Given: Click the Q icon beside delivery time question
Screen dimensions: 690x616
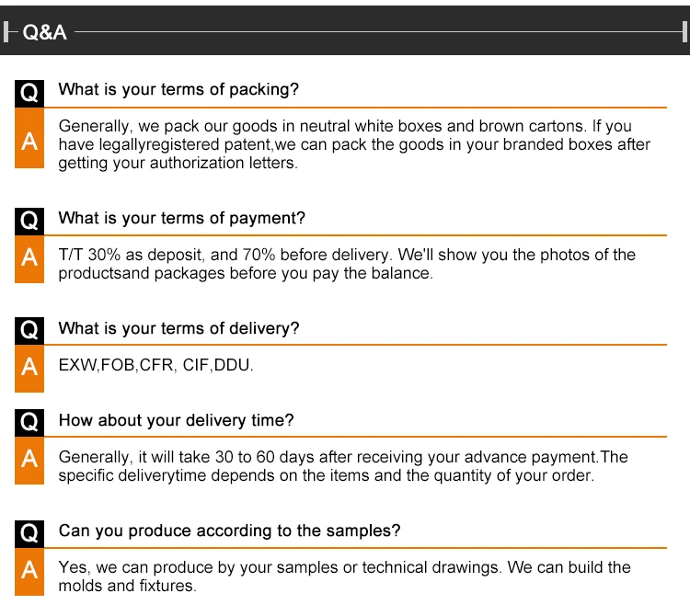Looking at the screenshot, I should tap(29, 422).
